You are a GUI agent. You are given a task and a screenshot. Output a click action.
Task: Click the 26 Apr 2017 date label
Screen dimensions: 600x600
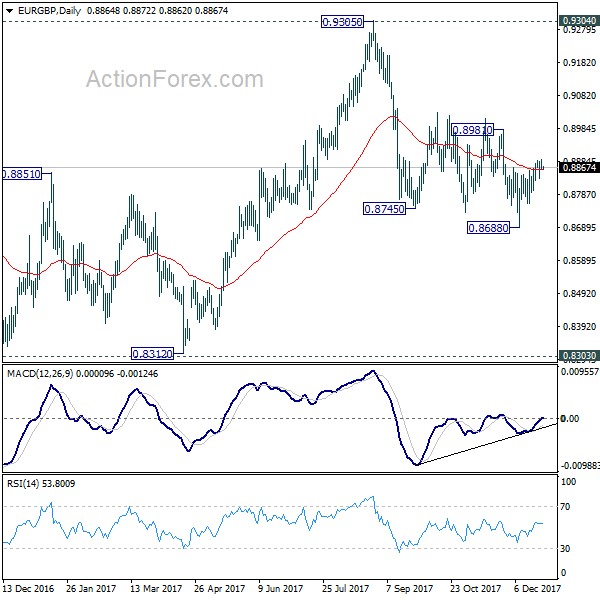tap(219, 588)
